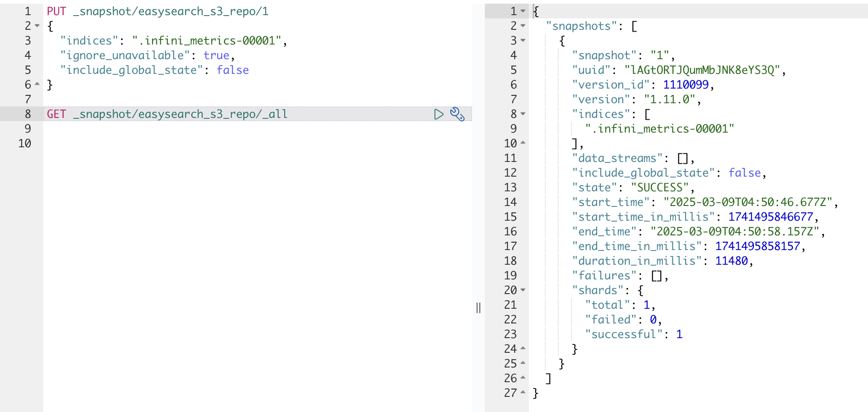
Task: Click the GET _snapshot/easysearch_s3_repo/_all request line
Action: tap(167, 114)
